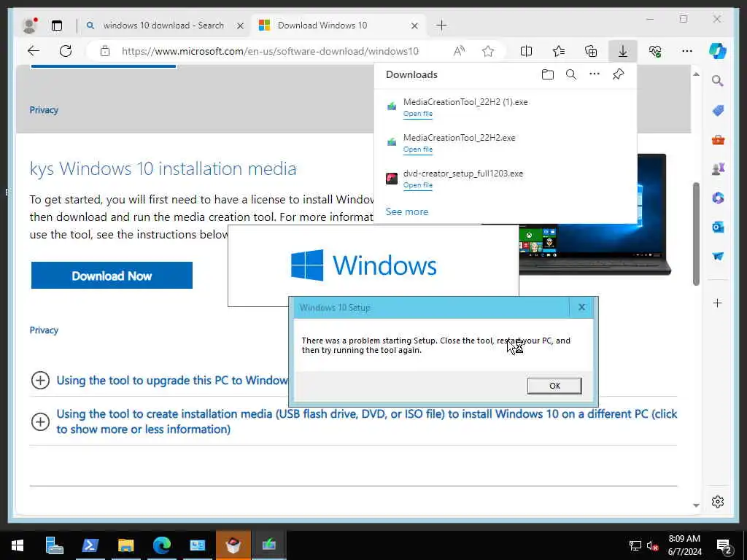Click the network tray icon

click(635, 546)
